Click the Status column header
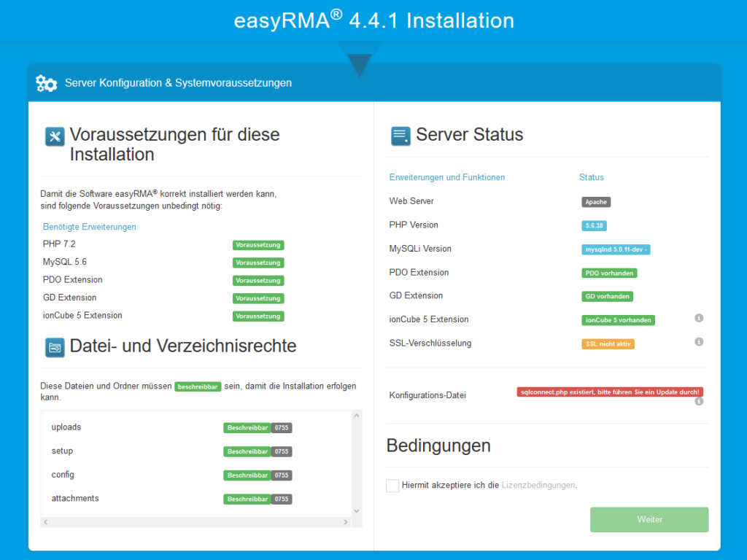This screenshot has width=747, height=560. (x=591, y=178)
